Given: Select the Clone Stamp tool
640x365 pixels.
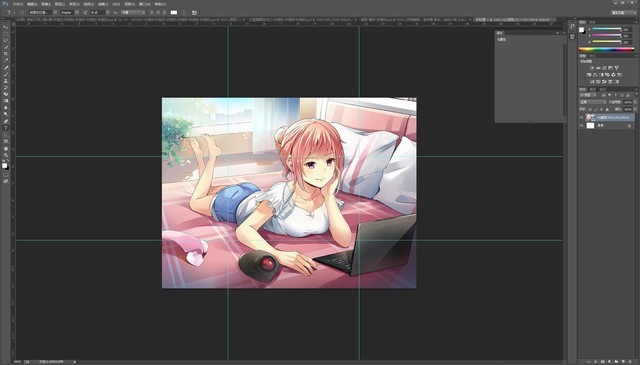Looking at the screenshot, I should pos(6,81).
